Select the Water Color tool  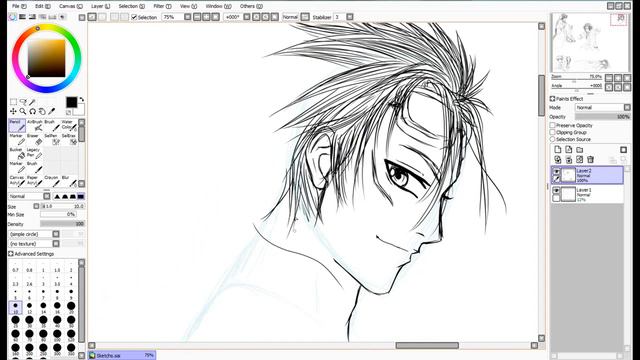[x=69, y=126]
